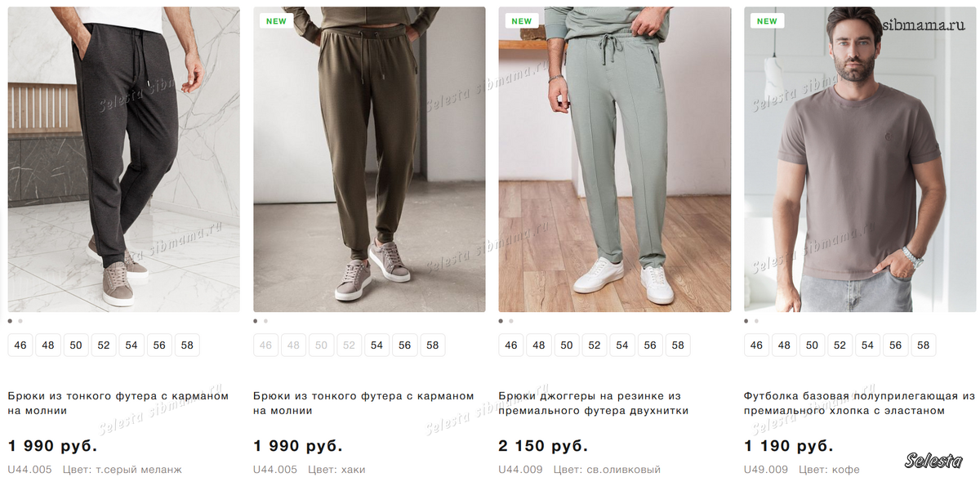980x486 pixels.
Task: Select size 58 for the coffee t-shirt
Action: [x=923, y=346]
